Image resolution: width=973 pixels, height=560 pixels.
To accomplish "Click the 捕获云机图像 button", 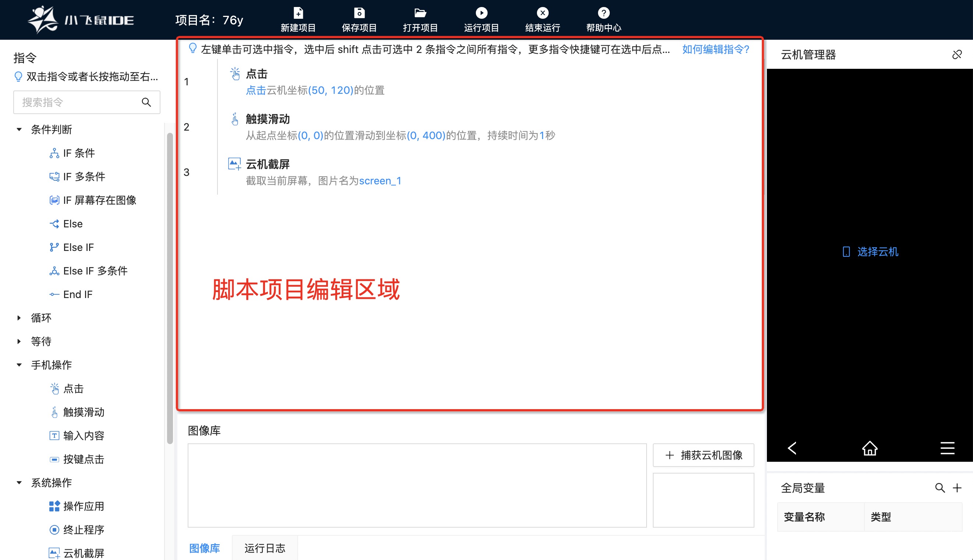I will [x=703, y=455].
